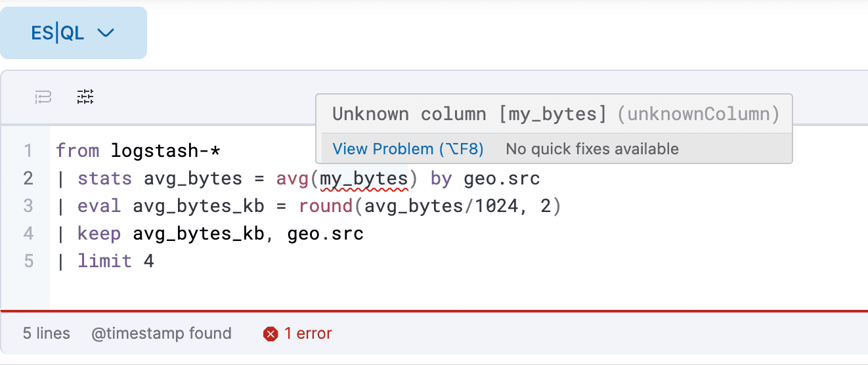Open the editor visor controls icon
Image resolution: width=868 pixels, height=365 pixels.
tap(85, 97)
